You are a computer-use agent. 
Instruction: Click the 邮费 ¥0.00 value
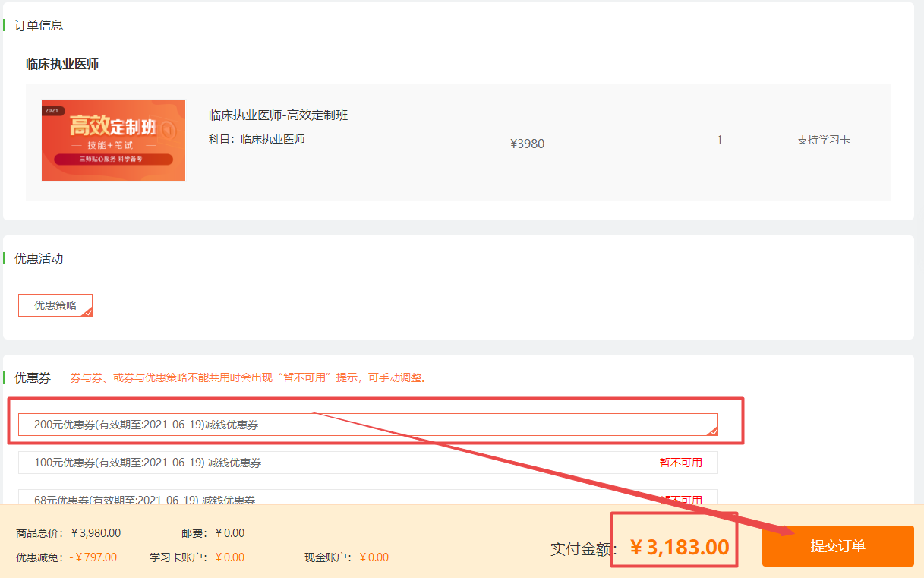(x=230, y=533)
